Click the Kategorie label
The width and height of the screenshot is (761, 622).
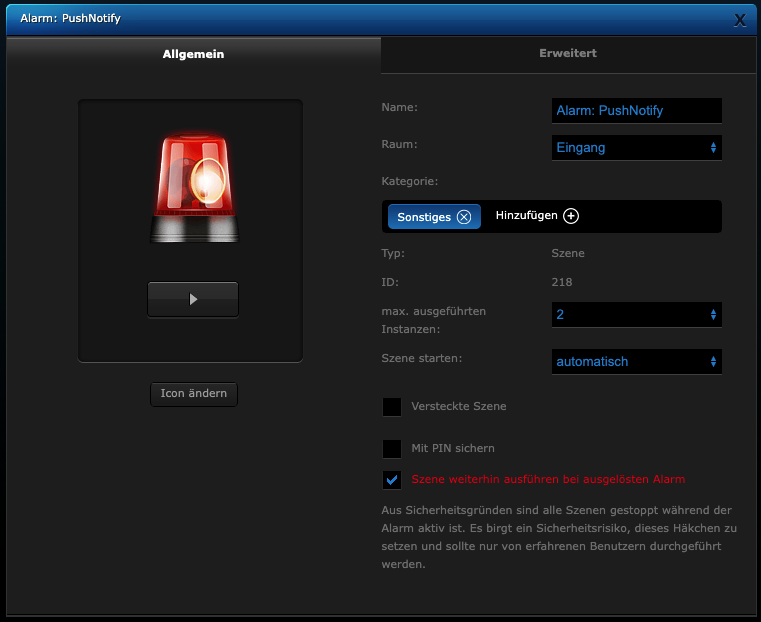pyautogui.click(x=410, y=181)
